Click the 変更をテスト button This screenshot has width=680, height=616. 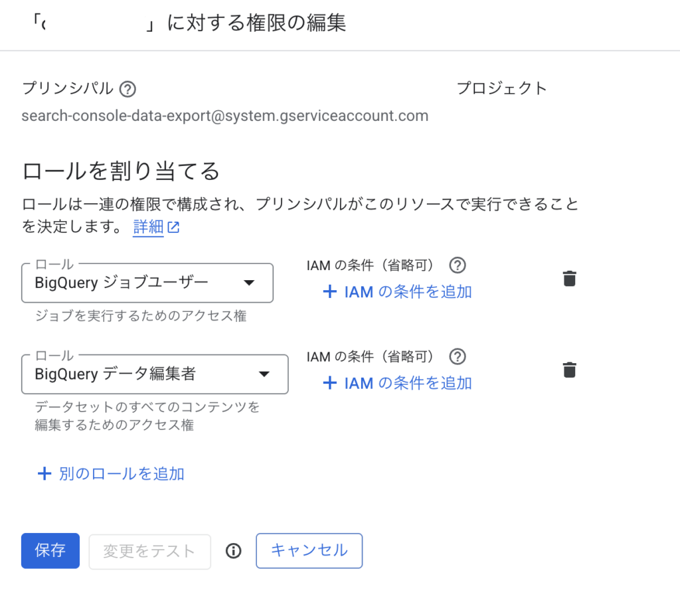[x=149, y=551]
